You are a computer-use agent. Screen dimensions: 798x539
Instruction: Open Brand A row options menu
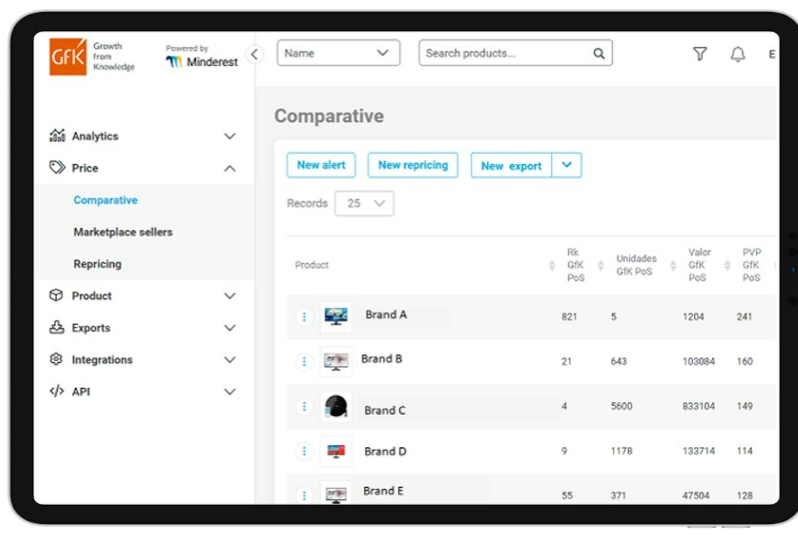[x=304, y=317]
